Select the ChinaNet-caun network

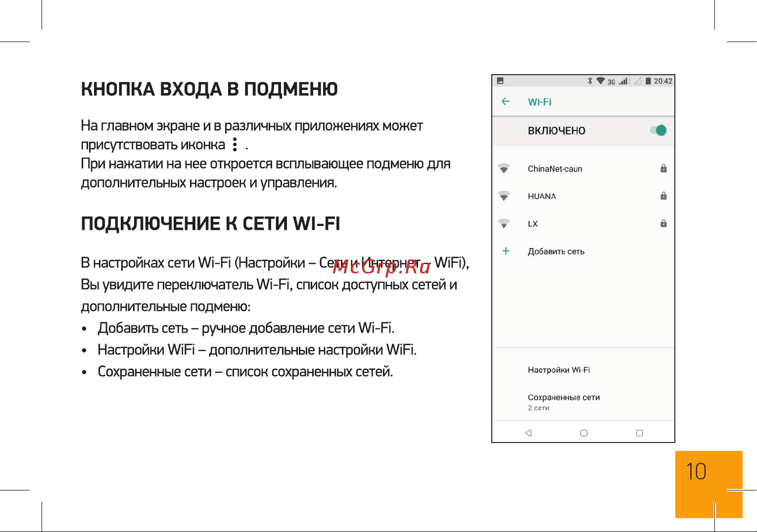tap(584, 169)
